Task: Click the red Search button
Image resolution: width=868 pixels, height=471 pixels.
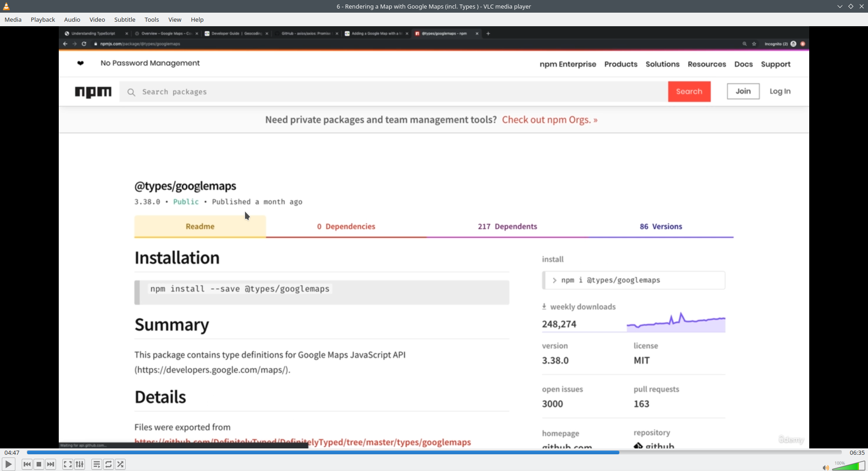Action: pyautogui.click(x=689, y=91)
